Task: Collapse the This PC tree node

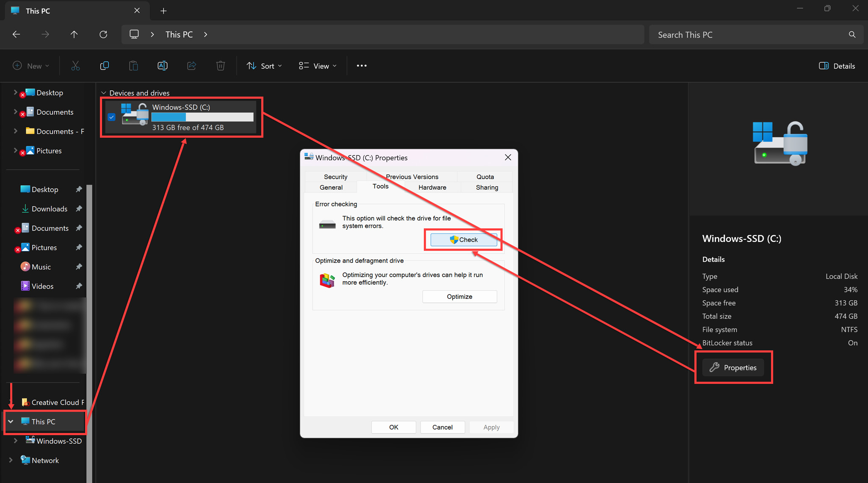Action: click(x=11, y=422)
